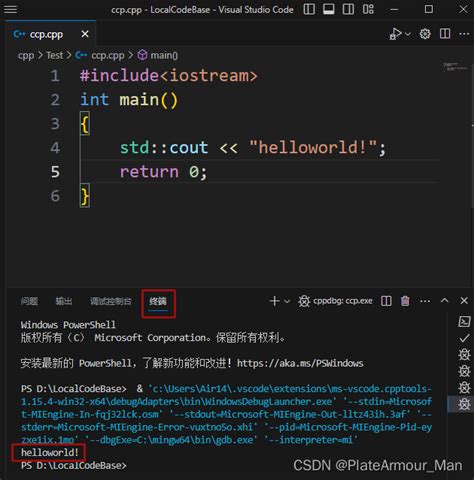Open https://aka.ms/PSWindows link in terminal
The height and width of the screenshot is (480, 474).
click(x=300, y=363)
